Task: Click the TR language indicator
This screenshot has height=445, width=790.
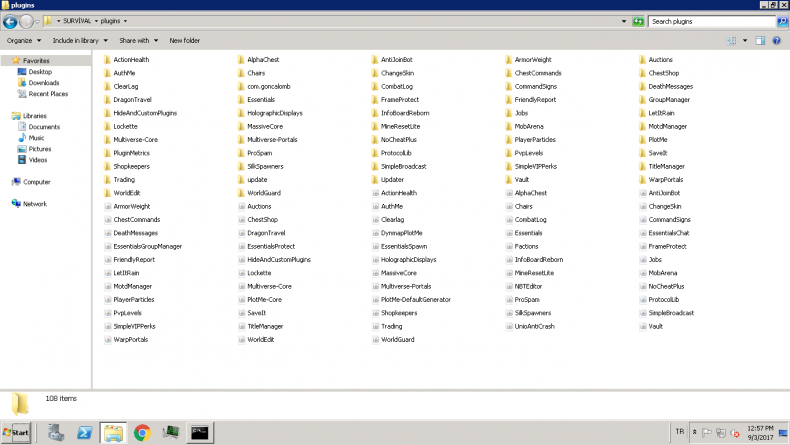Action: point(680,432)
